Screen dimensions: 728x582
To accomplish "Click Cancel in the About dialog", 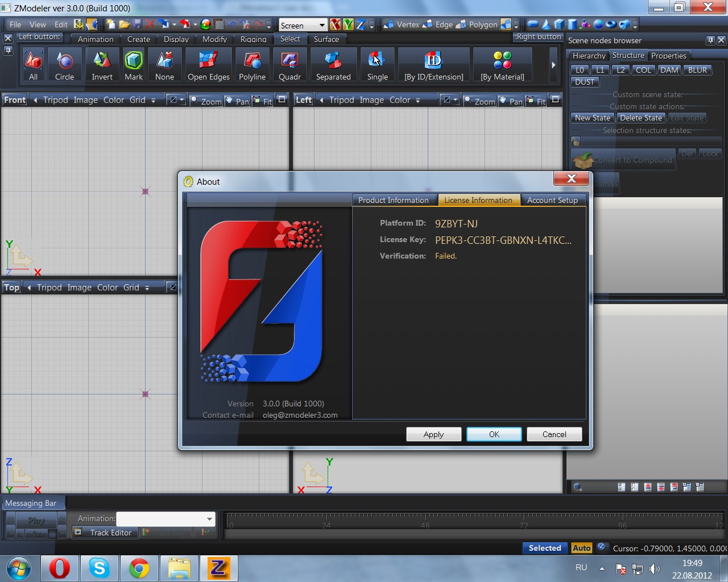I will pos(555,434).
